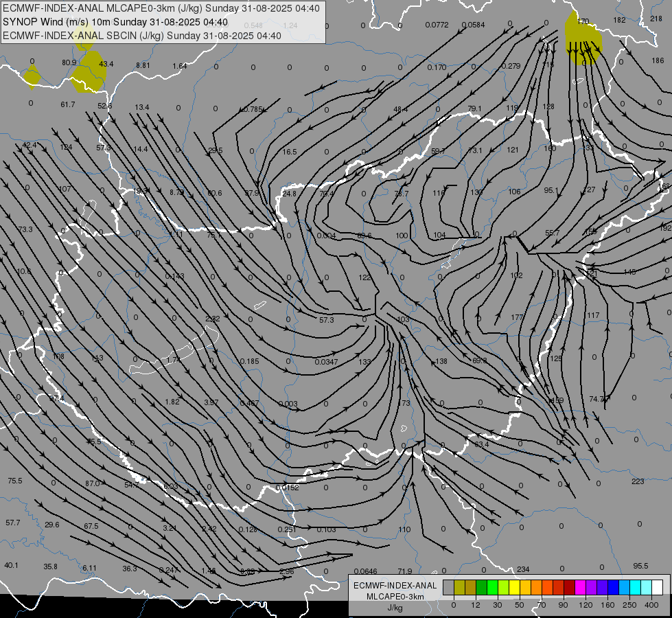The image size is (672, 618).
Task: Pick the pure blue legend swatch
Action: click(x=614, y=587)
